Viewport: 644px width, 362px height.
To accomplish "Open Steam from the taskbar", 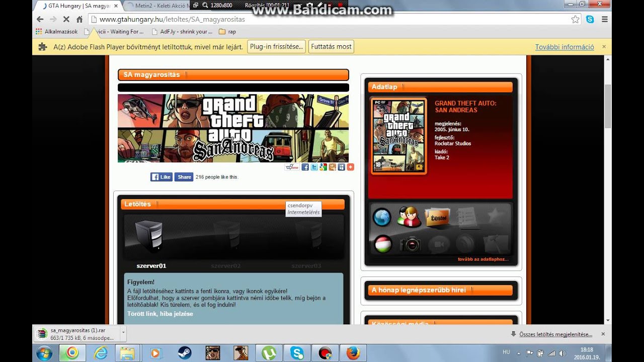I will [x=185, y=353].
